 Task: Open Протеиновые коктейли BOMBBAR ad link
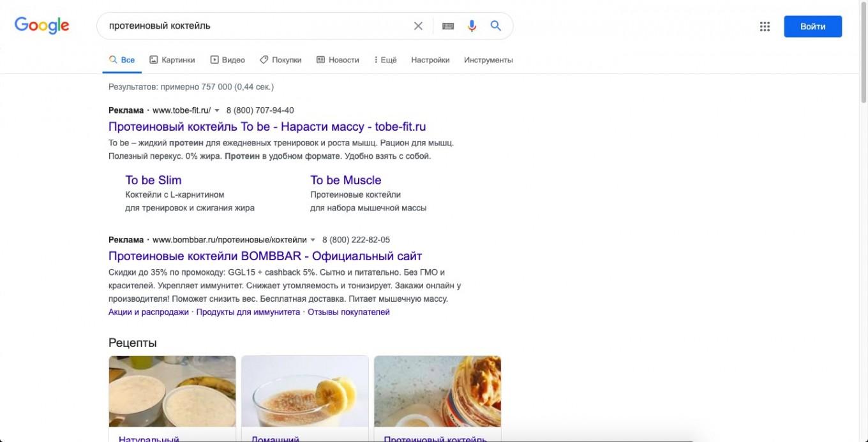tap(265, 256)
